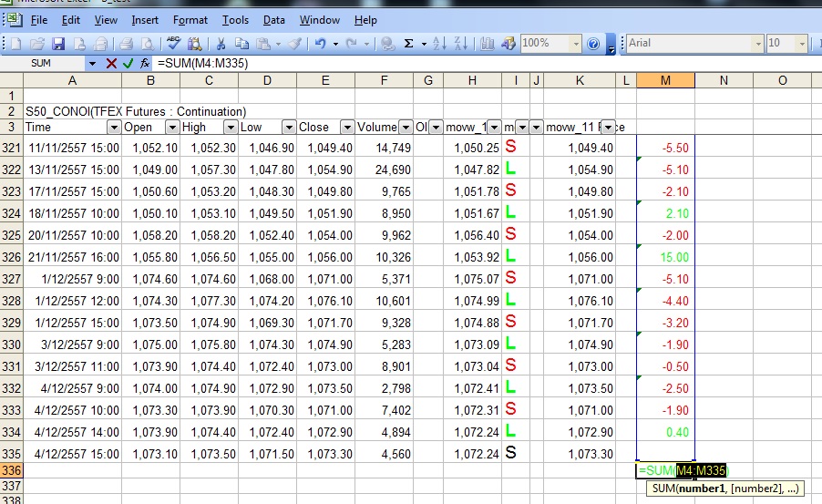Click the Drawing toolbar icon
Viewport: 822px width, 504px height.
(x=508, y=44)
